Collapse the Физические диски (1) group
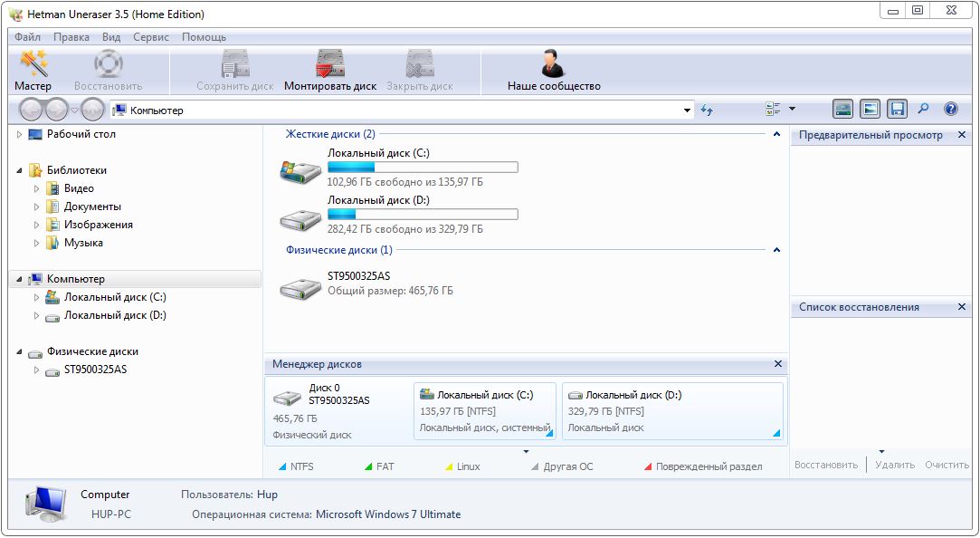 (777, 250)
